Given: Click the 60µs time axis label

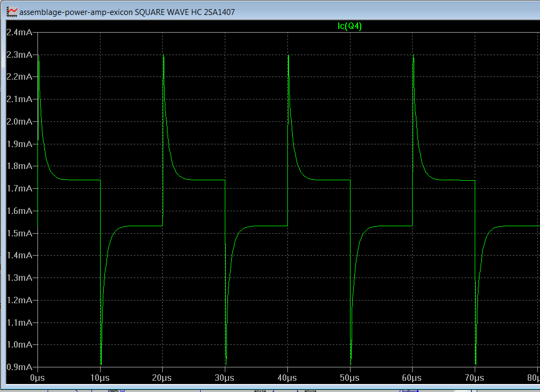Looking at the screenshot, I should point(412,378).
